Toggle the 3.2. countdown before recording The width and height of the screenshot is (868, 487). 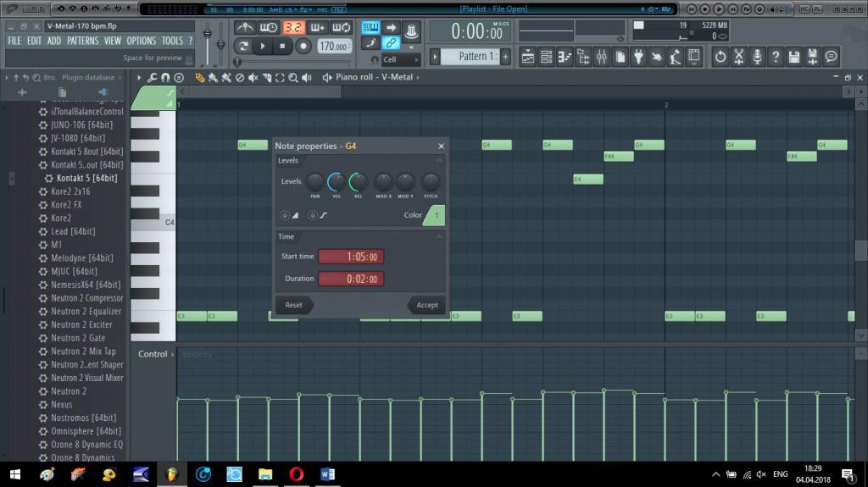[x=293, y=27]
